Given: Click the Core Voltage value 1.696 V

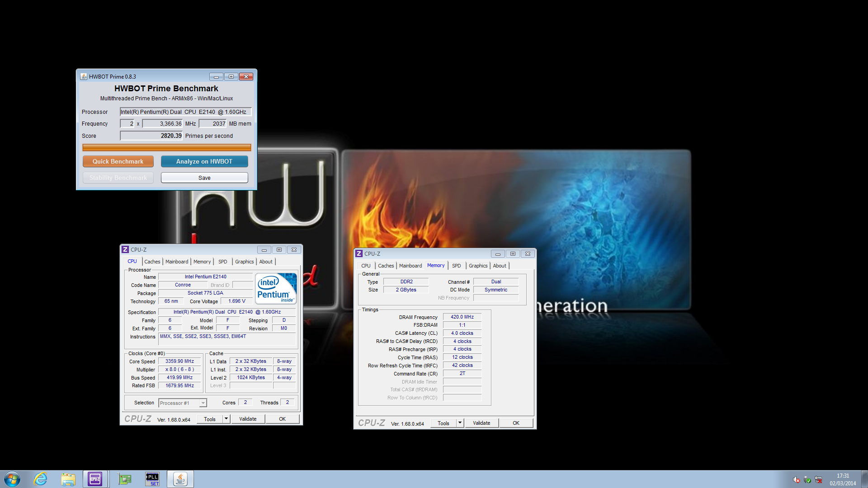Looking at the screenshot, I should tap(237, 301).
